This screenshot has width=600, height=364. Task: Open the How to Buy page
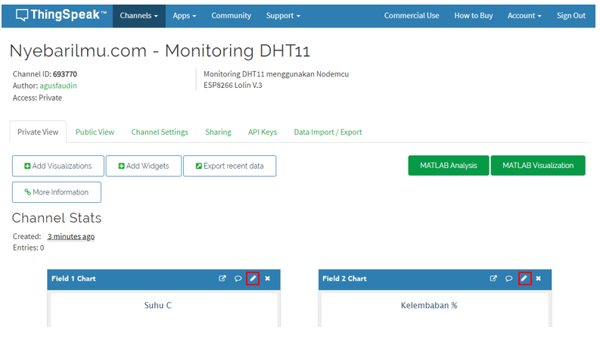click(x=474, y=16)
